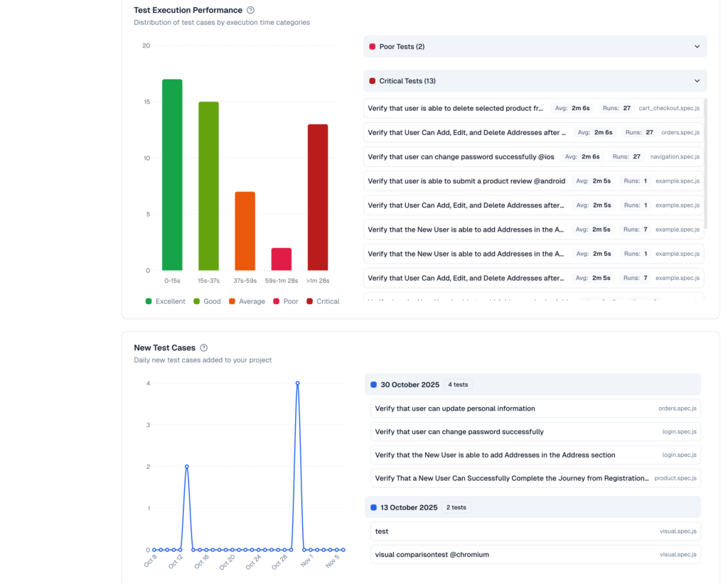
Task: Click the Oct 30 peak point on line chart
Action: click(x=297, y=383)
